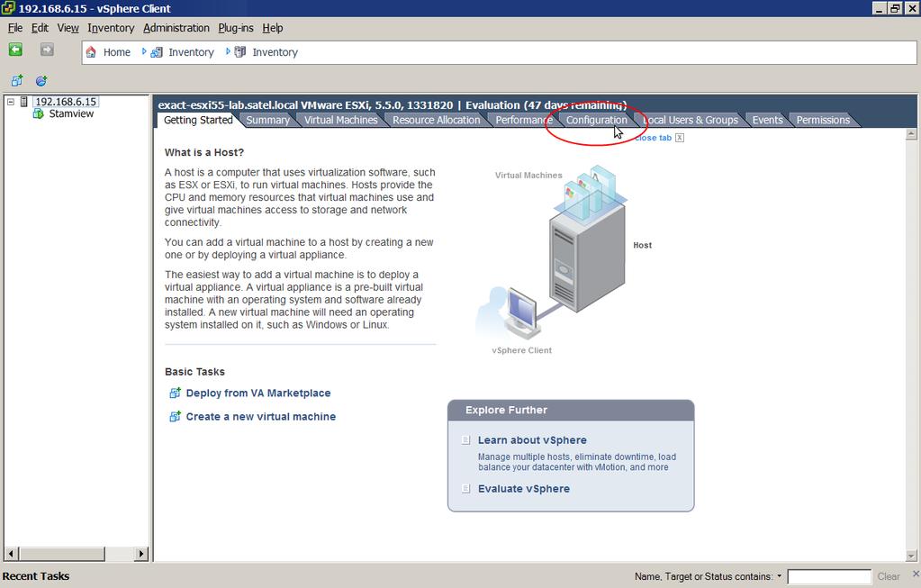Switch to the Performance tab
Image resolution: width=921 pixels, height=588 pixels.
pyautogui.click(x=523, y=120)
